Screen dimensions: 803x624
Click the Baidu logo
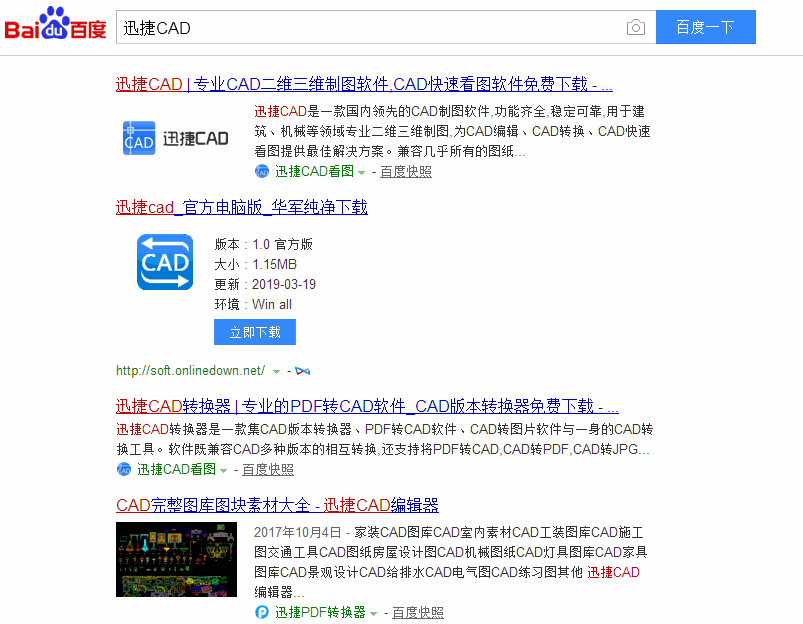point(55,24)
